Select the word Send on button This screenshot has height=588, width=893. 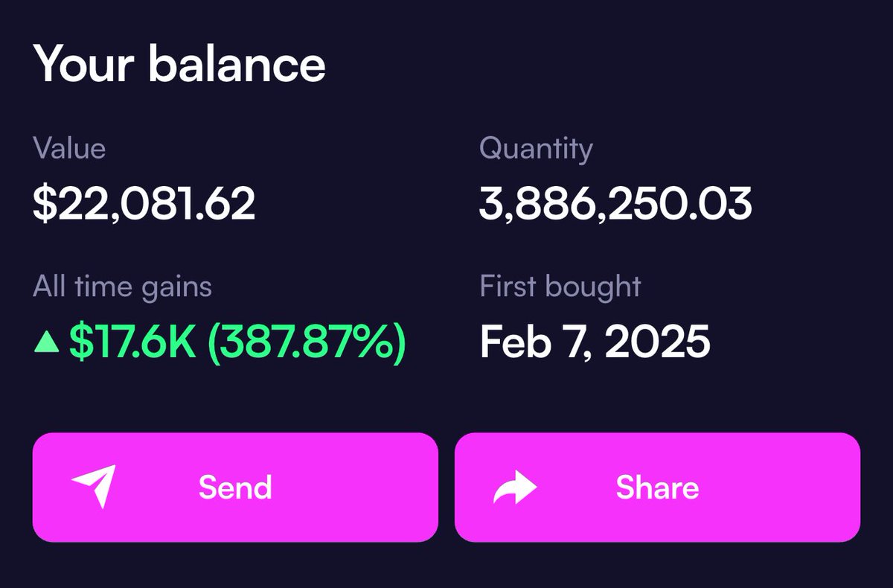[x=235, y=488]
